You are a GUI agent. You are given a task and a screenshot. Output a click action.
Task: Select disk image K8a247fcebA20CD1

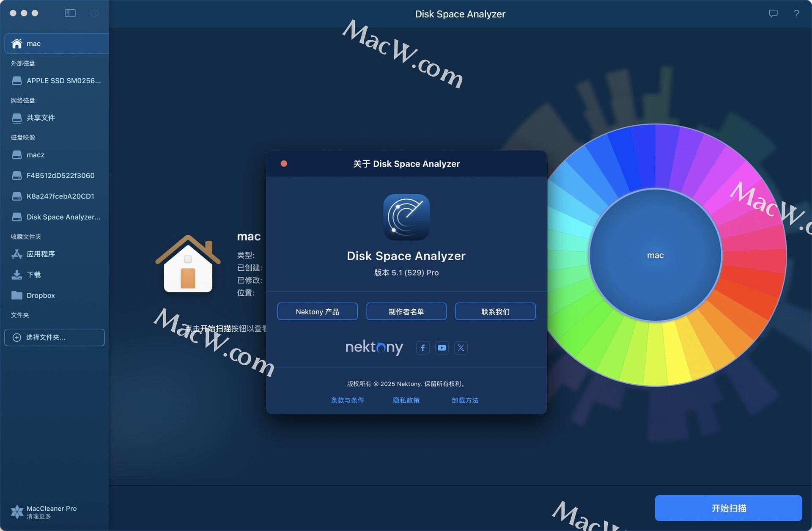[x=57, y=196]
